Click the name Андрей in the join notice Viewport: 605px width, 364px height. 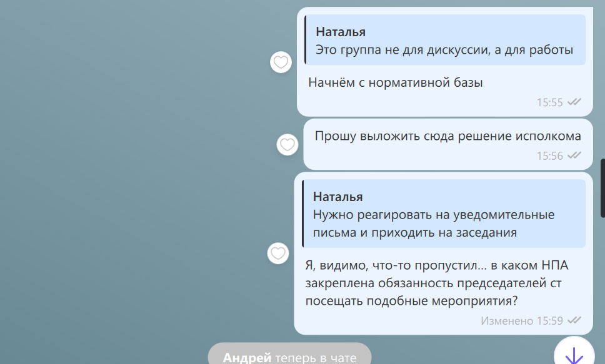tap(247, 358)
